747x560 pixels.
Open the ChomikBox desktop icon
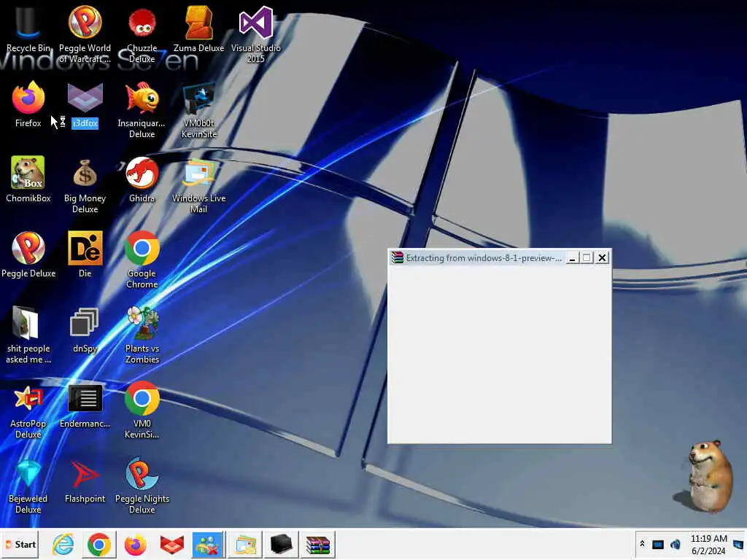[x=28, y=179]
